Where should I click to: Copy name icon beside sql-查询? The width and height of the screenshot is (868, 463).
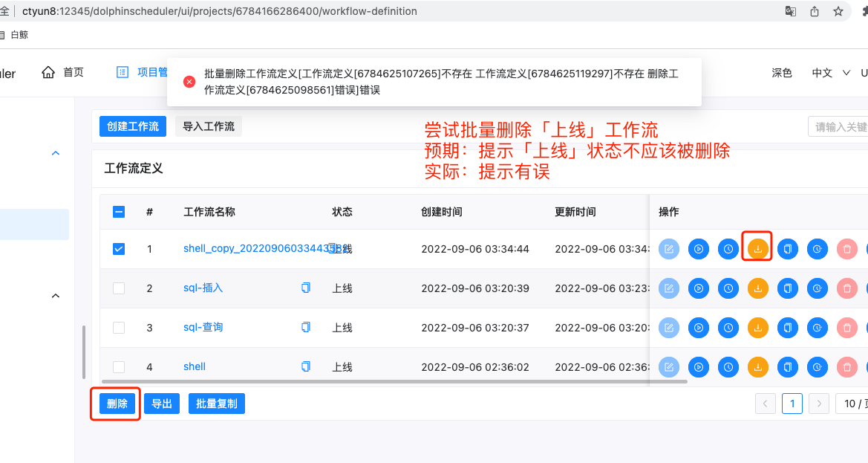(x=306, y=327)
